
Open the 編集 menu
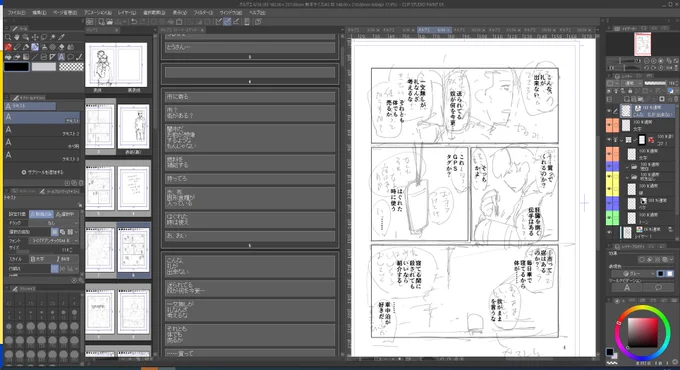tap(39, 13)
